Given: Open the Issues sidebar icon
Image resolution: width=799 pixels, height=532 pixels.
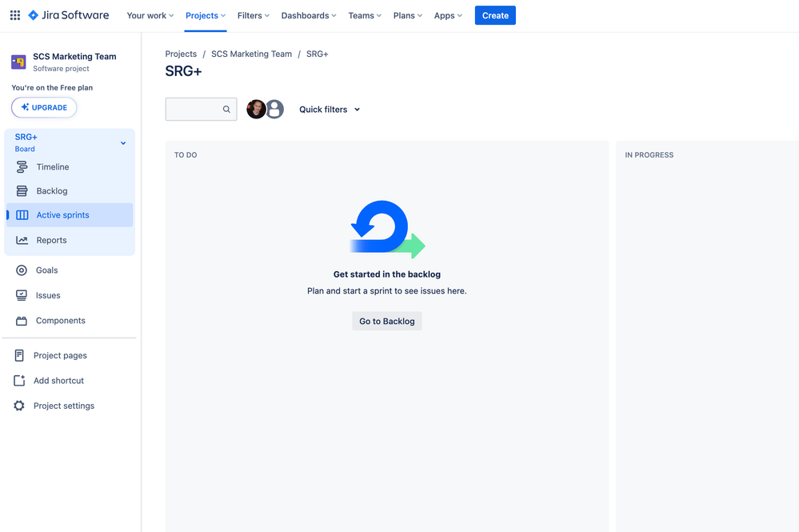Looking at the screenshot, I should [x=22, y=295].
